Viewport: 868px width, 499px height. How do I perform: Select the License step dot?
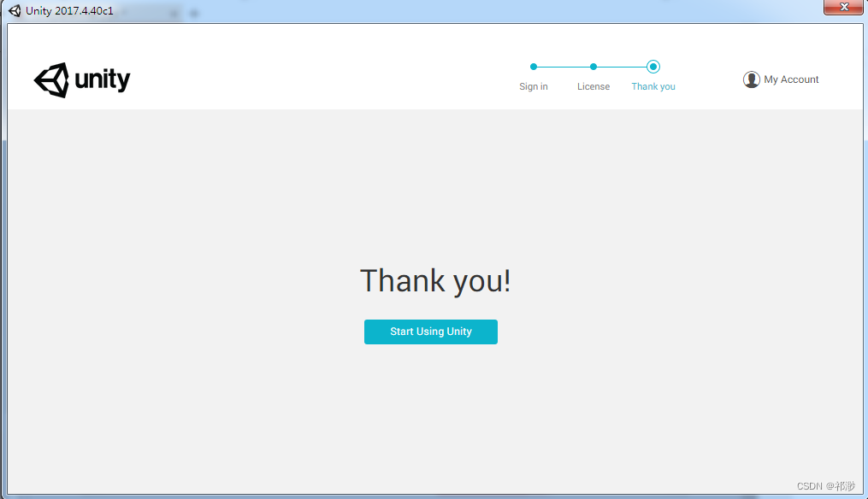593,67
